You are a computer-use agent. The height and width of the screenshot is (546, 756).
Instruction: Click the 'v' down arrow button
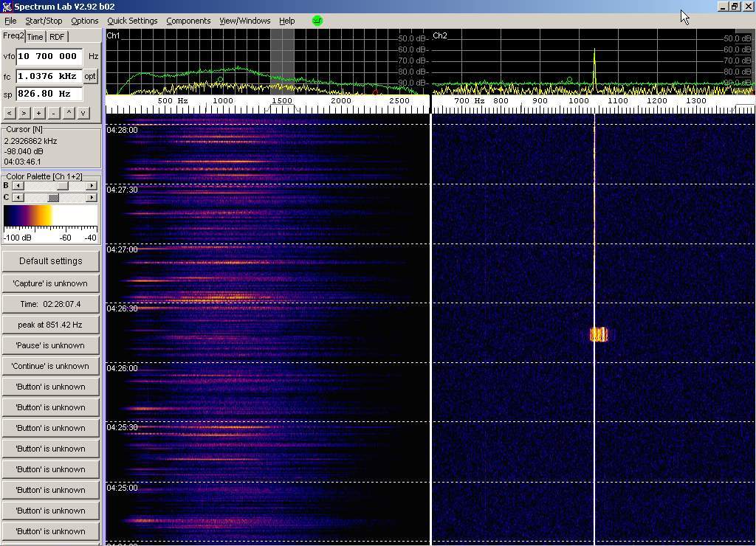point(83,113)
